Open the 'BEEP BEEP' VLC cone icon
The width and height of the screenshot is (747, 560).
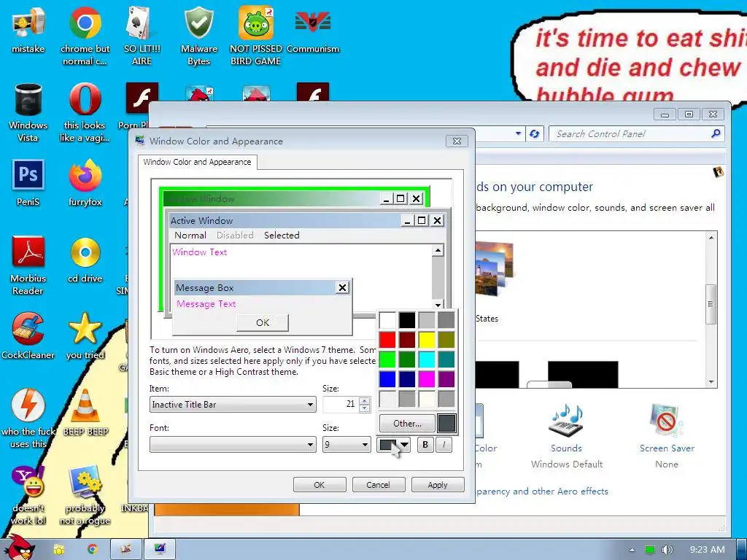pyautogui.click(x=85, y=413)
